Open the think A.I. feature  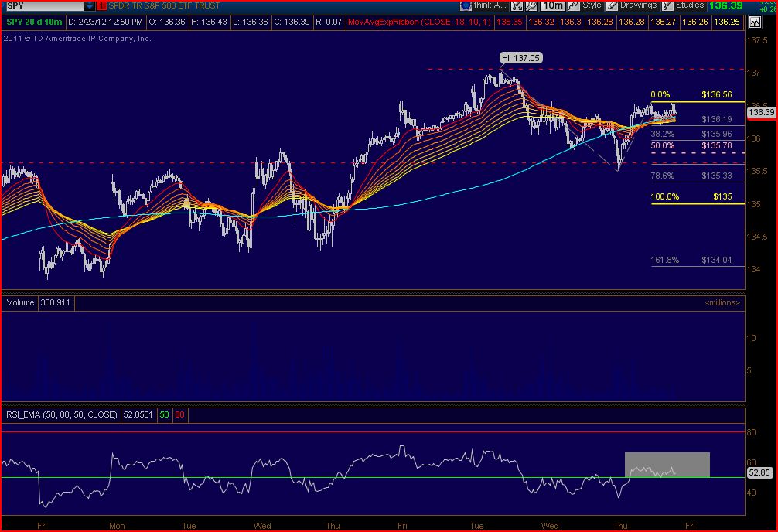(x=490, y=5)
